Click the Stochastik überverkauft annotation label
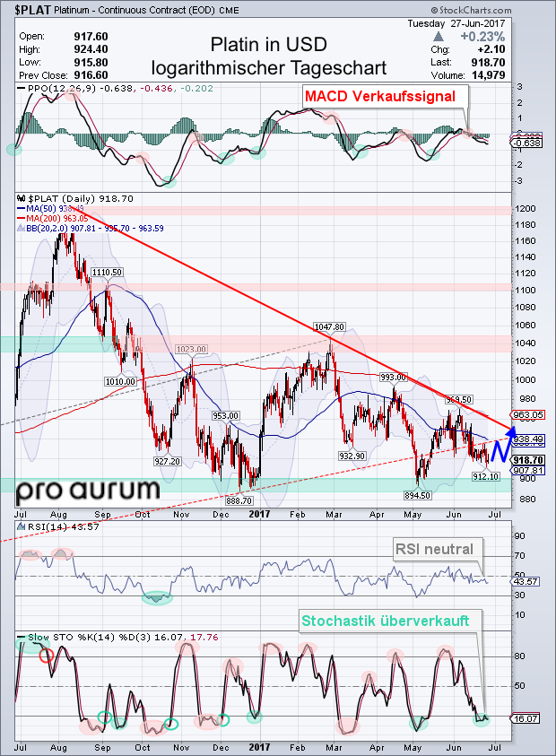The image size is (556, 756). (388, 621)
